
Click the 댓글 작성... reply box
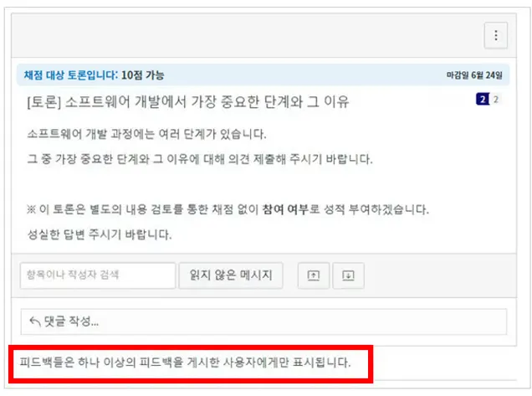(x=263, y=321)
